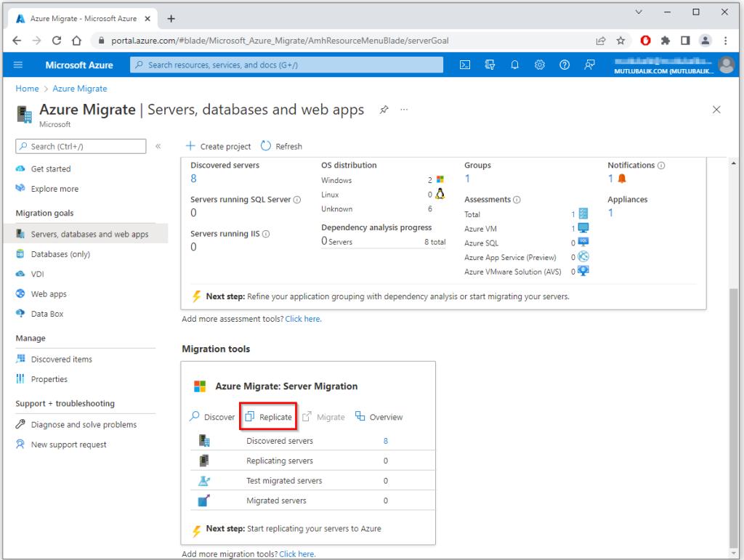Refresh the Azure Migrate view
The height and width of the screenshot is (560, 744).
click(x=281, y=146)
